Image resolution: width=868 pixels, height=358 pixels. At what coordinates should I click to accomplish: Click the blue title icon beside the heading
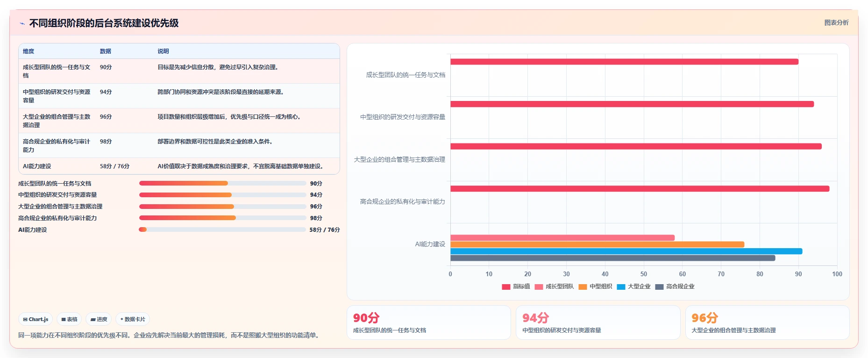tap(22, 23)
